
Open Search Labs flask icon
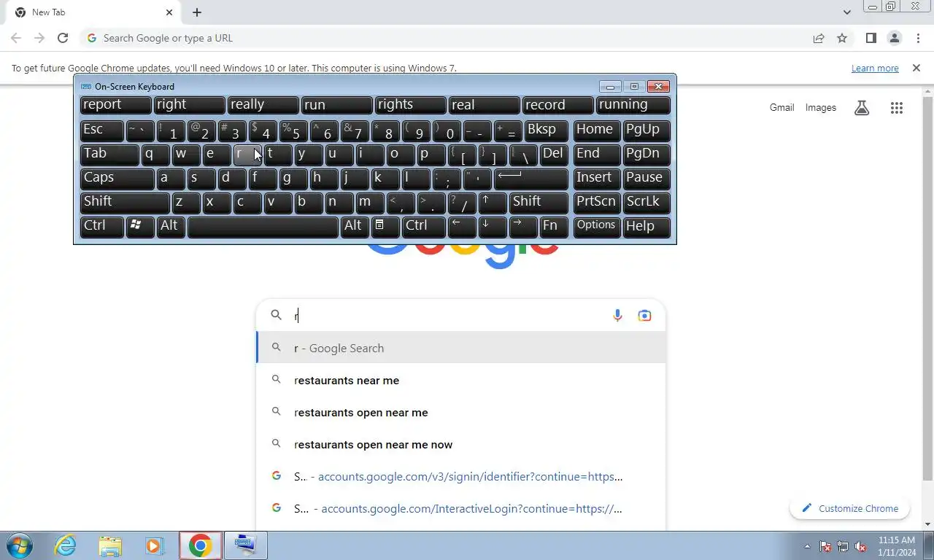click(x=862, y=108)
